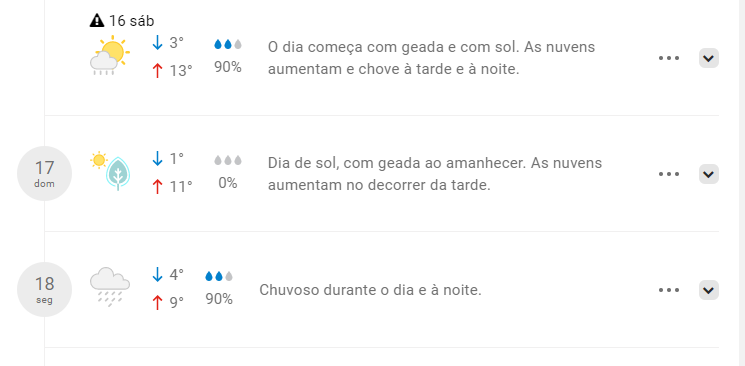Open the three-dot menu for Sunday 17
This screenshot has height=366, width=745.
pyautogui.click(x=669, y=174)
